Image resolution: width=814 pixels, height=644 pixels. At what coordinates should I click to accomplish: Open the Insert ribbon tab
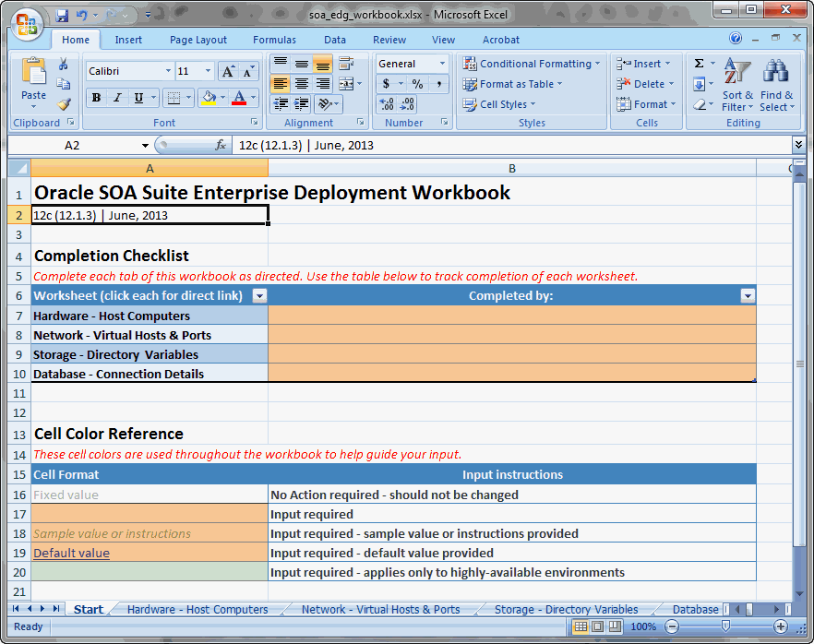[x=128, y=40]
